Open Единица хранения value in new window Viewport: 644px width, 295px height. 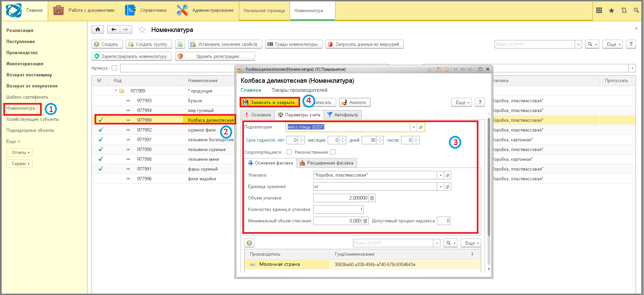(x=448, y=187)
